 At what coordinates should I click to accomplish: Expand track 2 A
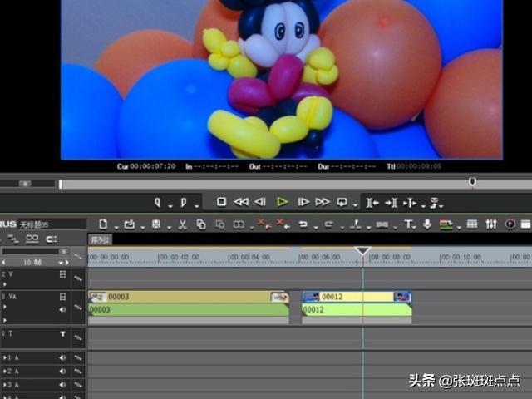4,372
